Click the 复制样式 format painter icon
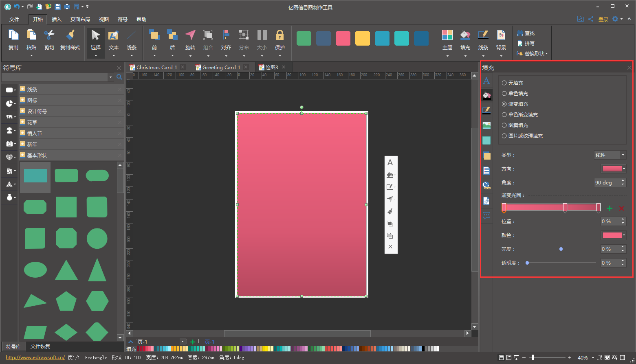This screenshot has width=636, height=364. pos(70,35)
